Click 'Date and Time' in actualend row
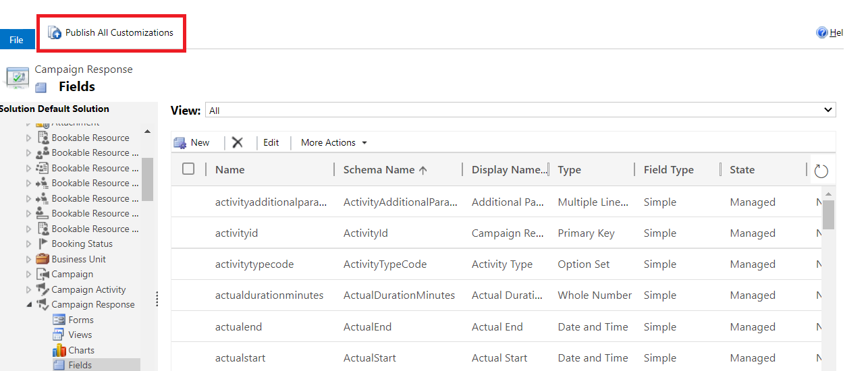 (593, 326)
